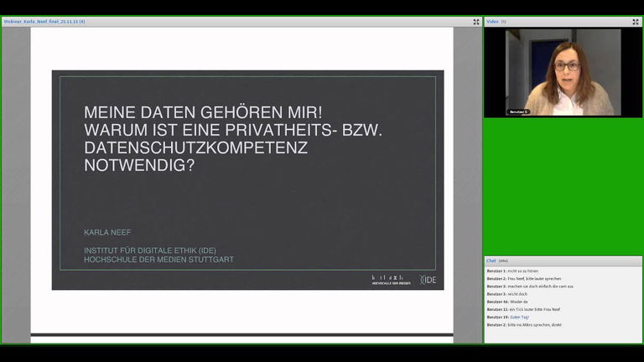Select the Chat pod title
The image size is (644, 362).
491,261
